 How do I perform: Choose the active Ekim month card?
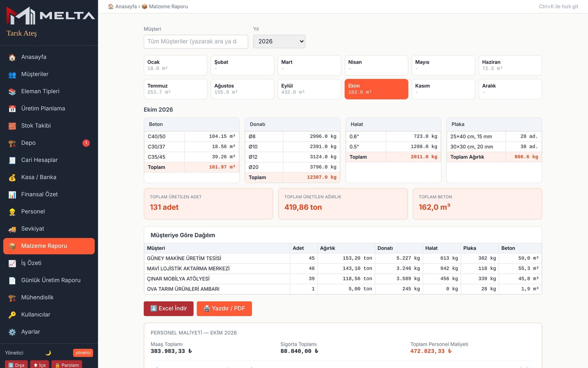(x=376, y=89)
